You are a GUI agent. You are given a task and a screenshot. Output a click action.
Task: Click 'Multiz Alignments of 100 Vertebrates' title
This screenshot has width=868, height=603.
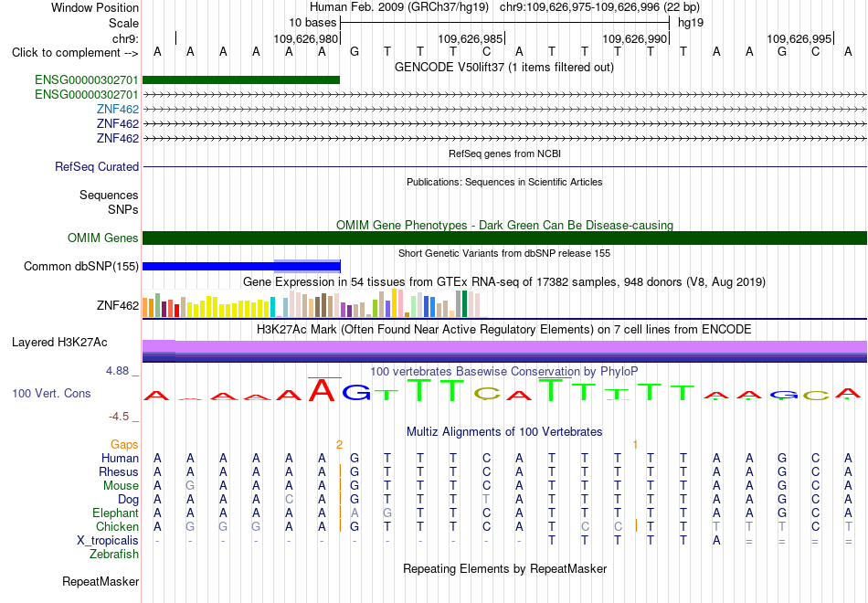tap(504, 432)
